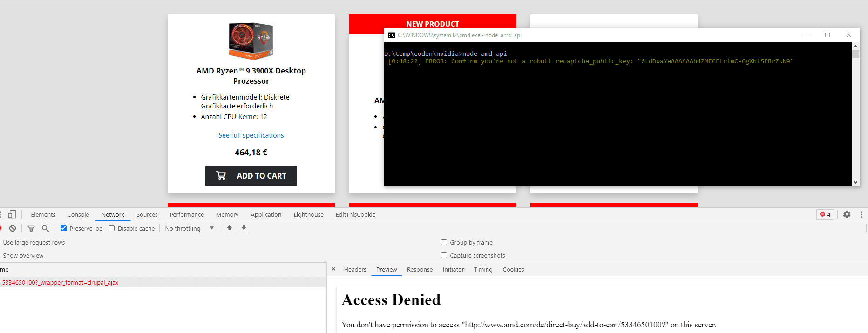Screen dimensions: 868x333
Task: Show the request Timing tab
Action: [483, 269]
